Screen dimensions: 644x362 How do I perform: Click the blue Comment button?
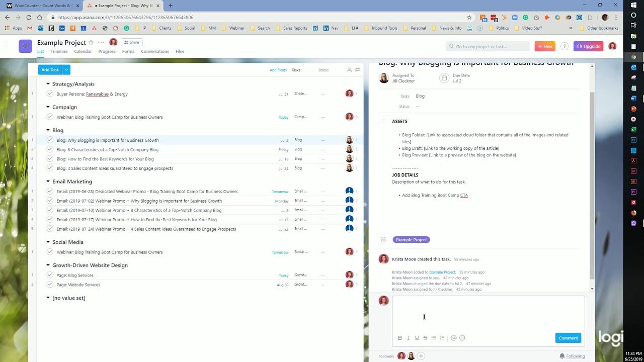(x=568, y=338)
